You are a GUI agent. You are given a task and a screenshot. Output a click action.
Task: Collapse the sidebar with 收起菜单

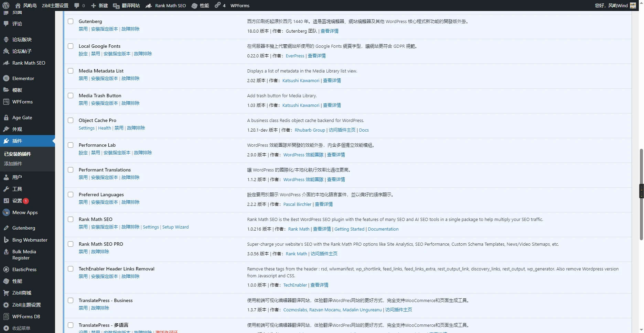click(21, 328)
